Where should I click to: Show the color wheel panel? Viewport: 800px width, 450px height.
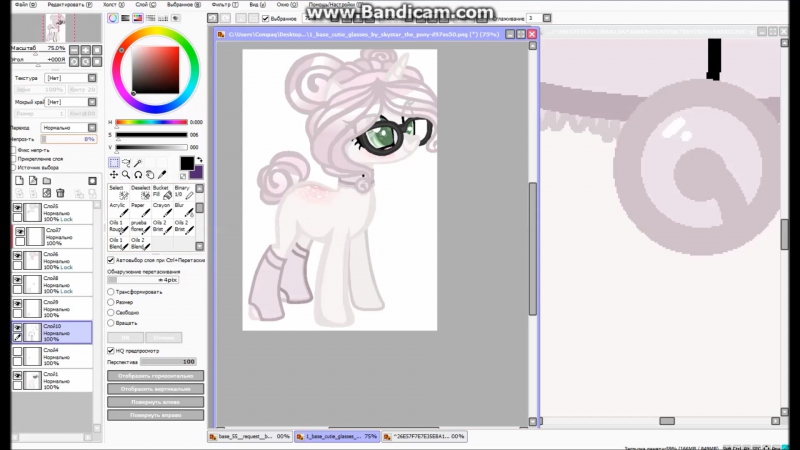pos(113,18)
